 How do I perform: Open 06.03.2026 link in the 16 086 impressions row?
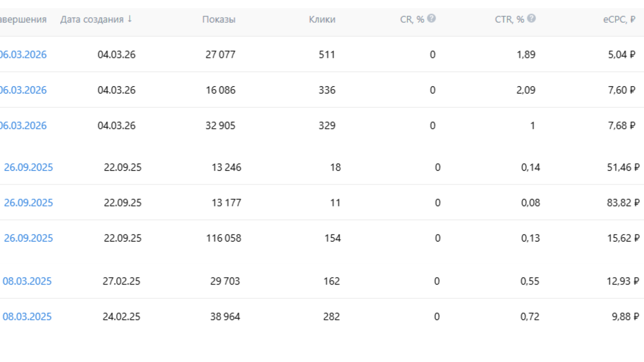pyautogui.click(x=23, y=90)
